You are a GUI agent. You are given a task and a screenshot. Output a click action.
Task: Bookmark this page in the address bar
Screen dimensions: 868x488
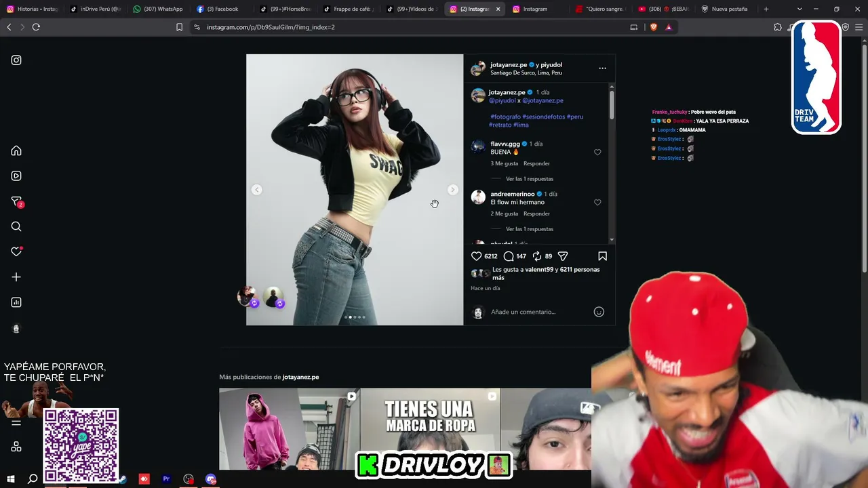coord(179,27)
